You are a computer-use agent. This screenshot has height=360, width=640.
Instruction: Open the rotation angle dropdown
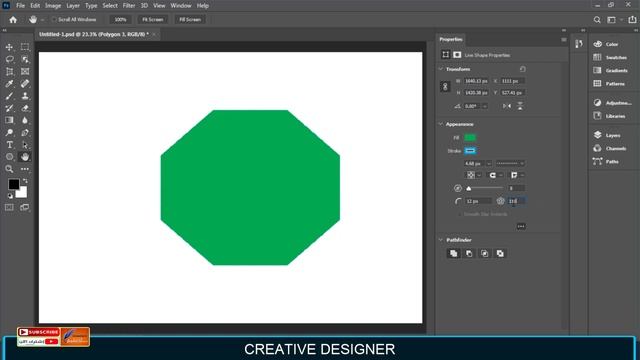pyautogui.click(x=485, y=106)
